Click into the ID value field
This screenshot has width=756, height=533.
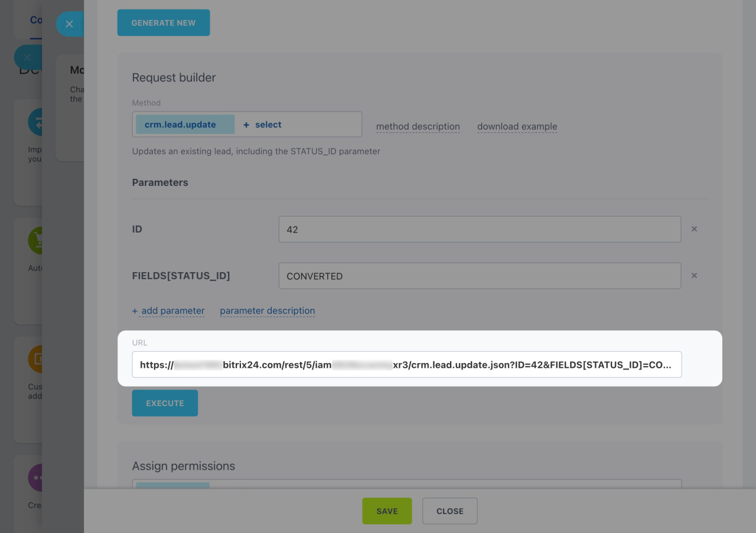click(x=480, y=229)
